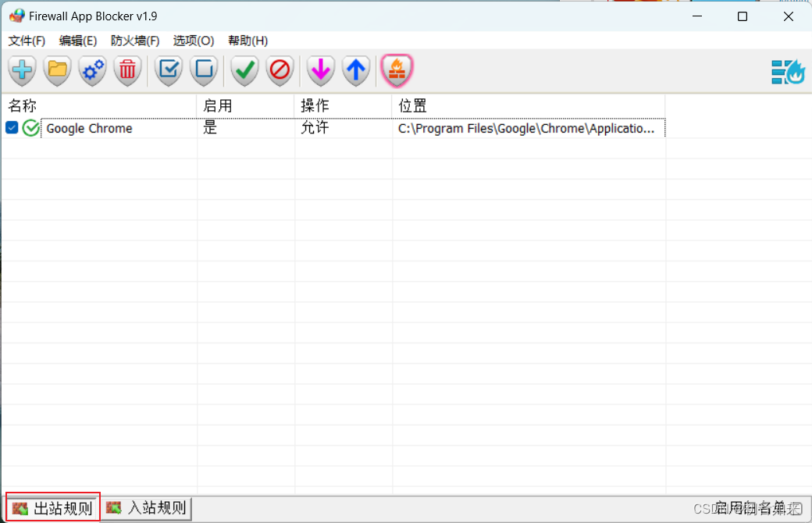The width and height of the screenshot is (812, 523).
Task: Click the firewall status icon at top right
Action: tap(788, 70)
